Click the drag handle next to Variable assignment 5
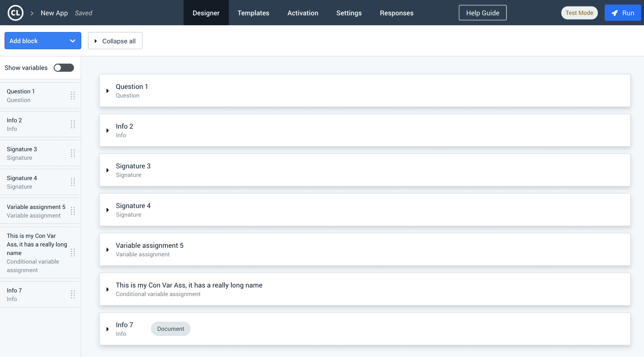Viewport: 644px width, 357px height. [x=73, y=211]
